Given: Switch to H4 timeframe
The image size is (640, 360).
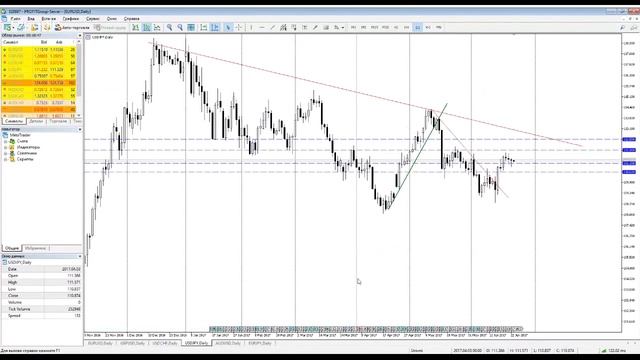Looking at the screenshot, I should [407, 27].
